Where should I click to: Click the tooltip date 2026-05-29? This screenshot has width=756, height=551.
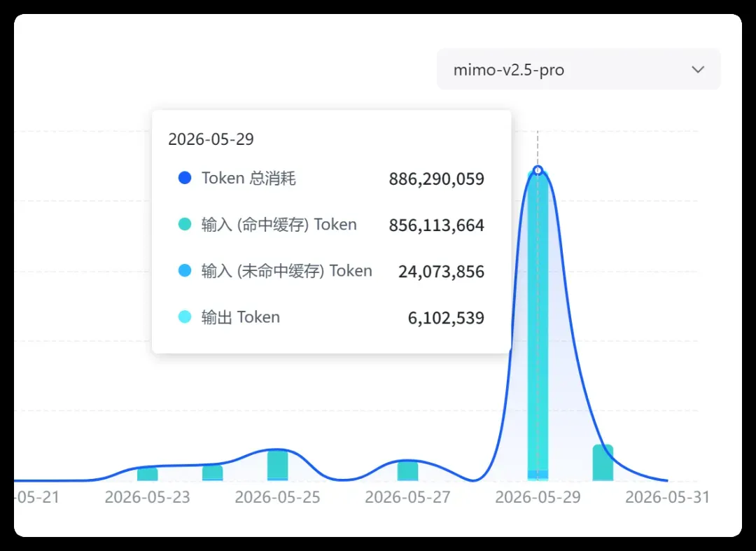pyautogui.click(x=211, y=139)
